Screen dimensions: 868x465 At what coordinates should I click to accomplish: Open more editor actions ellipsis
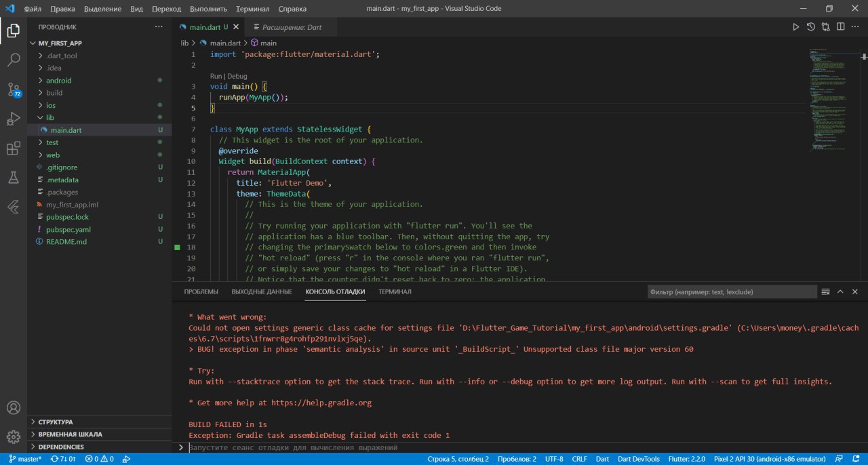[855, 27]
